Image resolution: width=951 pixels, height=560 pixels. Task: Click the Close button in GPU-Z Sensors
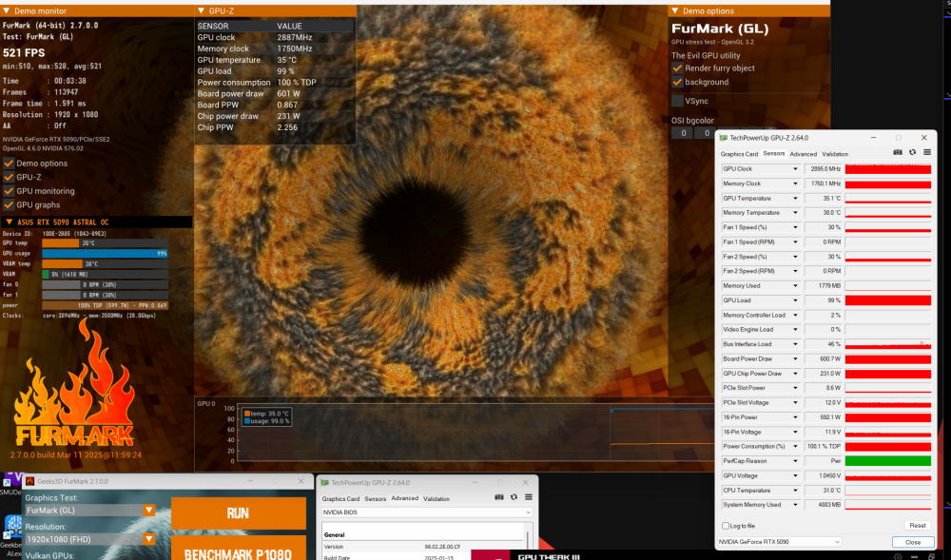point(913,542)
